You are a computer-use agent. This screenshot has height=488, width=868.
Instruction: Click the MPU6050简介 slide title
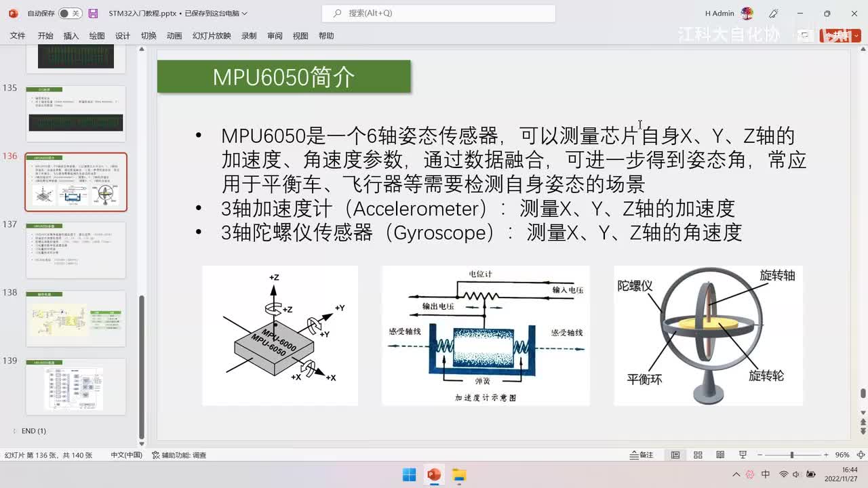pyautogui.click(x=284, y=77)
